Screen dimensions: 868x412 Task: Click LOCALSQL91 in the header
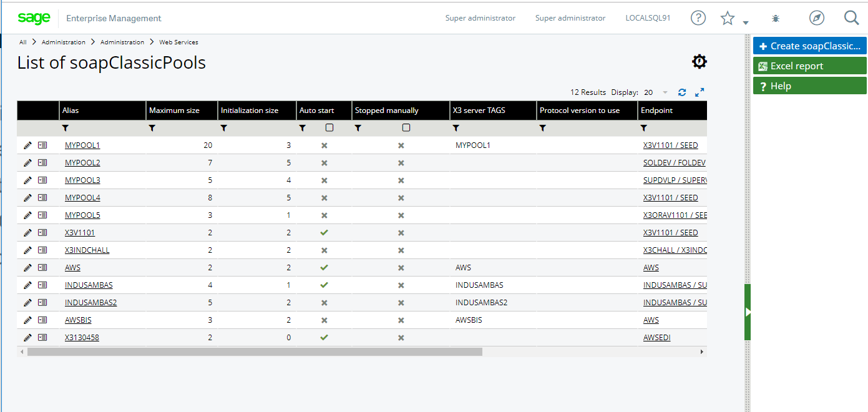[648, 18]
